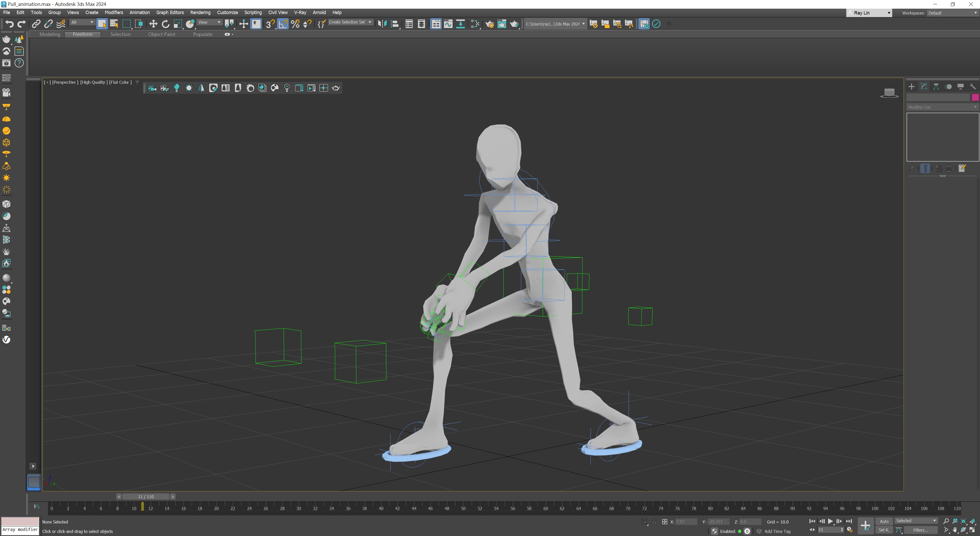Toggle Auto key mode
This screenshot has height=536, width=980.
[884, 521]
